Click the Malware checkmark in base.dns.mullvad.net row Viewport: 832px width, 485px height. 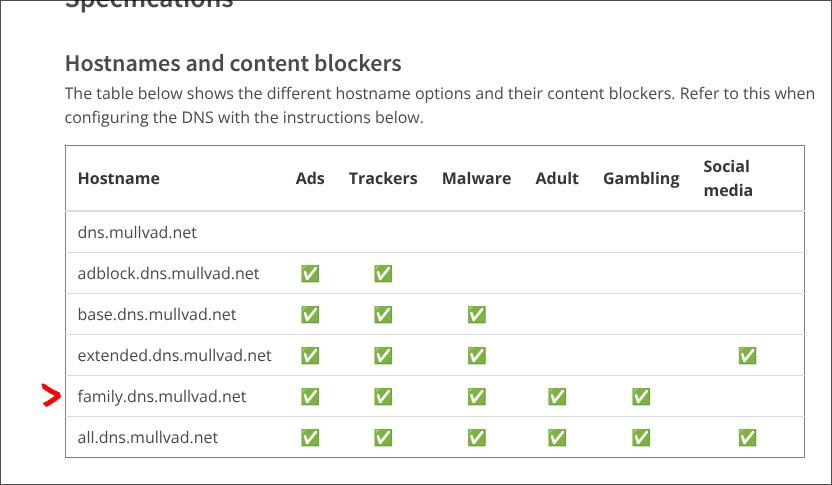coord(477,314)
